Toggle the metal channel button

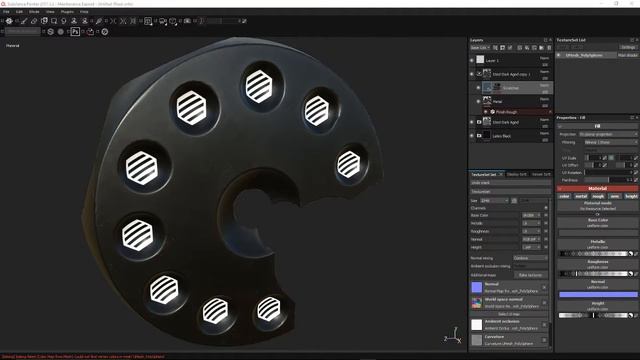pyautogui.click(x=581, y=196)
